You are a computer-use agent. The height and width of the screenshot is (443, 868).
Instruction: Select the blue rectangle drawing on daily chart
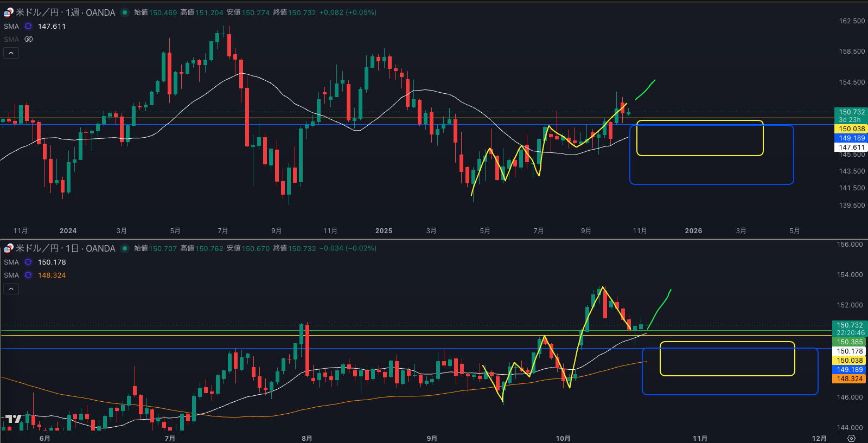pyautogui.click(x=730, y=394)
